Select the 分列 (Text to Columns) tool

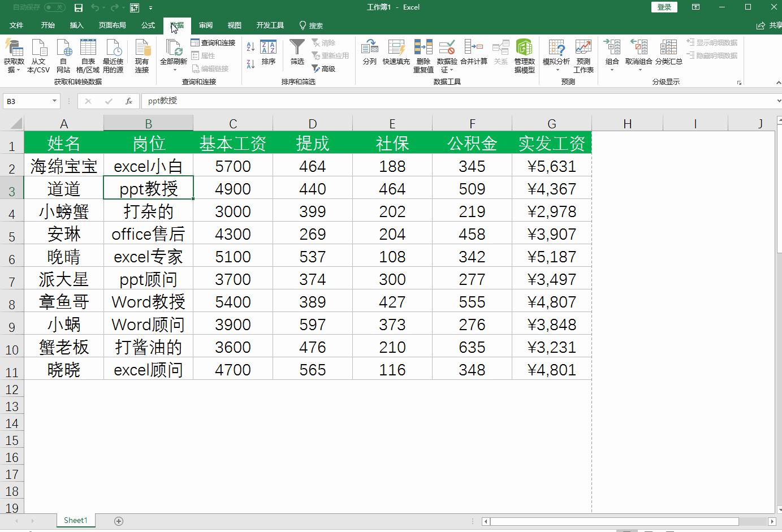point(369,54)
